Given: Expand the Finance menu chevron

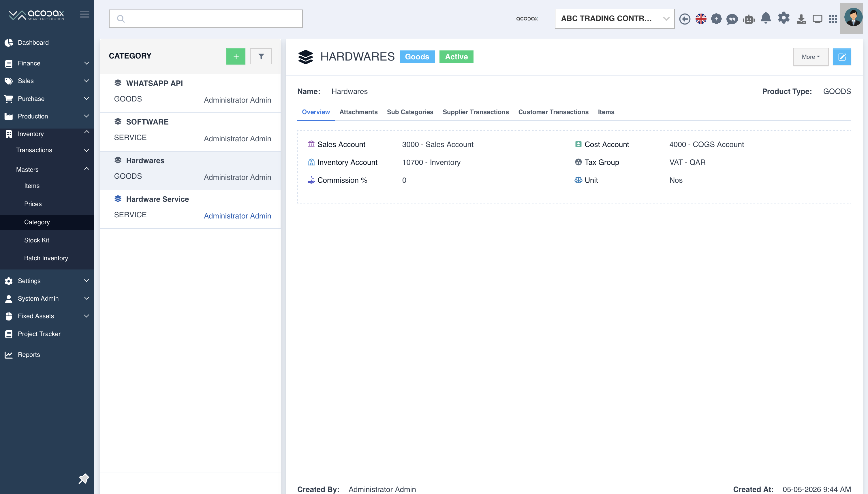Looking at the screenshot, I should click(87, 63).
